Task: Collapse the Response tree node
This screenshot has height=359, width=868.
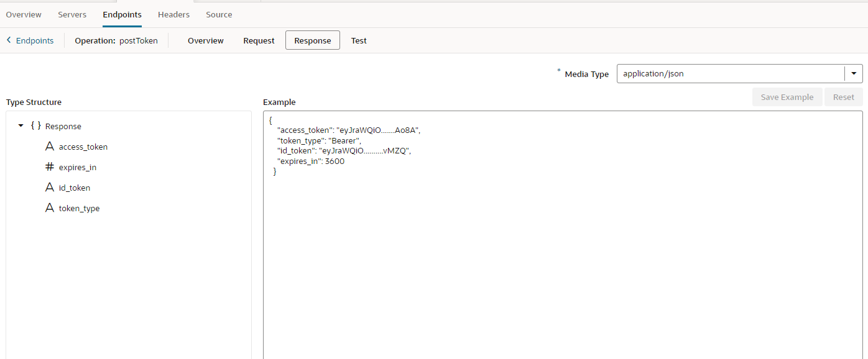Action: click(21, 126)
